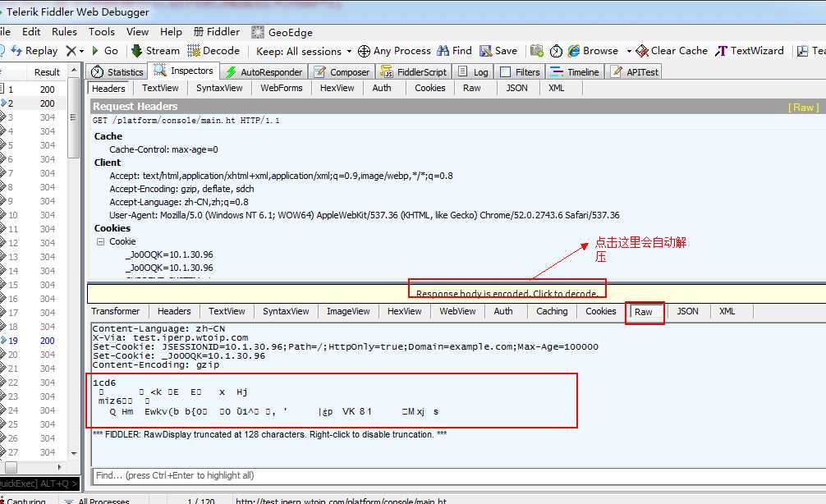The width and height of the screenshot is (826, 504).
Task: Switch to the Timeline tab
Action: coord(574,71)
